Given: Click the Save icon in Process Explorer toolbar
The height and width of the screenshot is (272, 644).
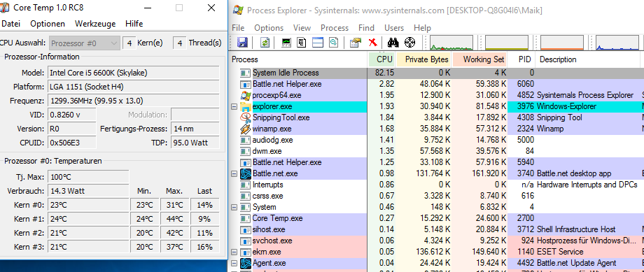Looking at the screenshot, I should (242, 42).
